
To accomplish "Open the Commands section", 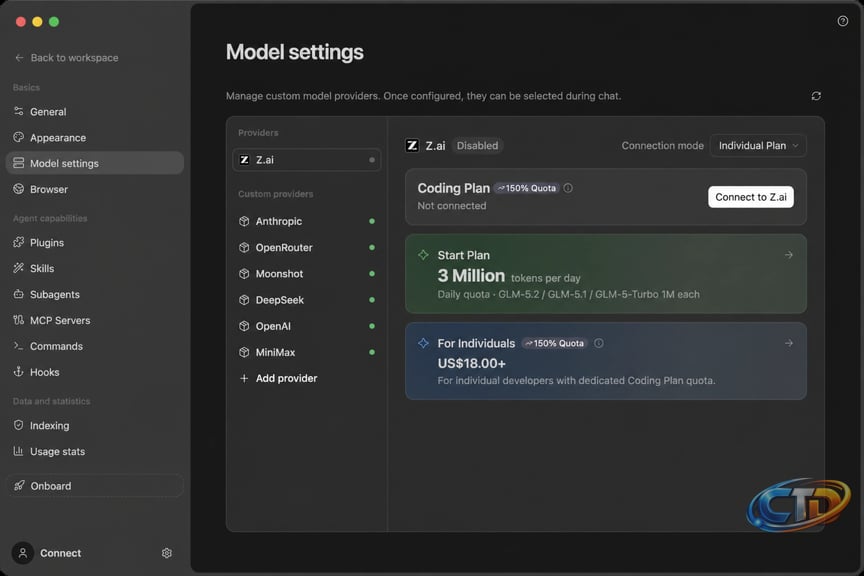I will 95,346.
